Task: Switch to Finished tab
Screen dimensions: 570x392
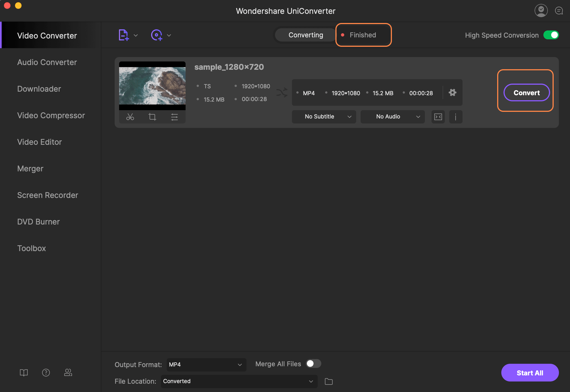Action: click(x=363, y=34)
